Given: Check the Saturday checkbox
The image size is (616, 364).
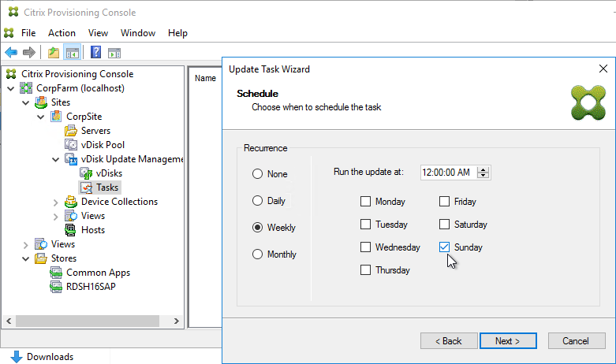Looking at the screenshot, I should click(444, 224).
